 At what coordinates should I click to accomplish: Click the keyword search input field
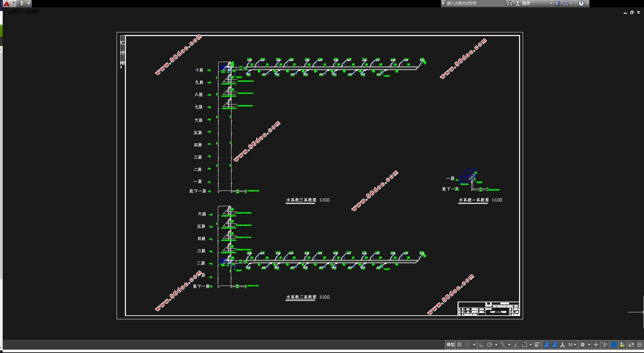click(474, 3)
